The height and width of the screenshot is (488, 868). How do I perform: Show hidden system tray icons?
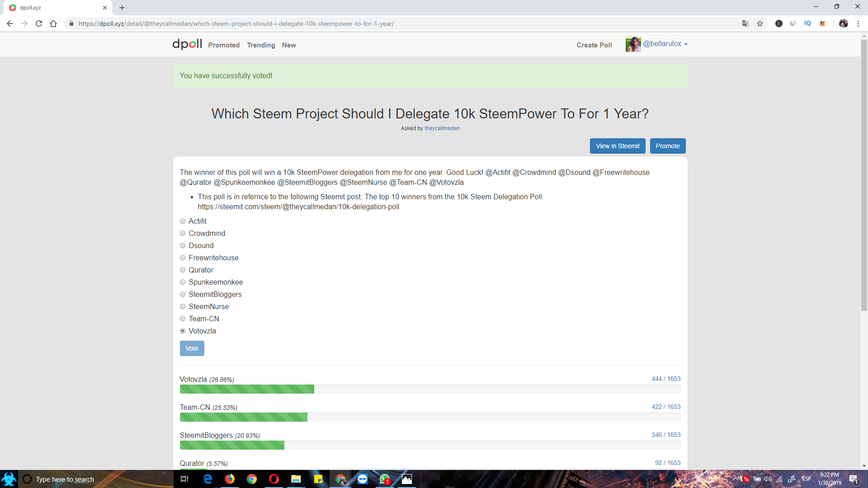(736, 479)
